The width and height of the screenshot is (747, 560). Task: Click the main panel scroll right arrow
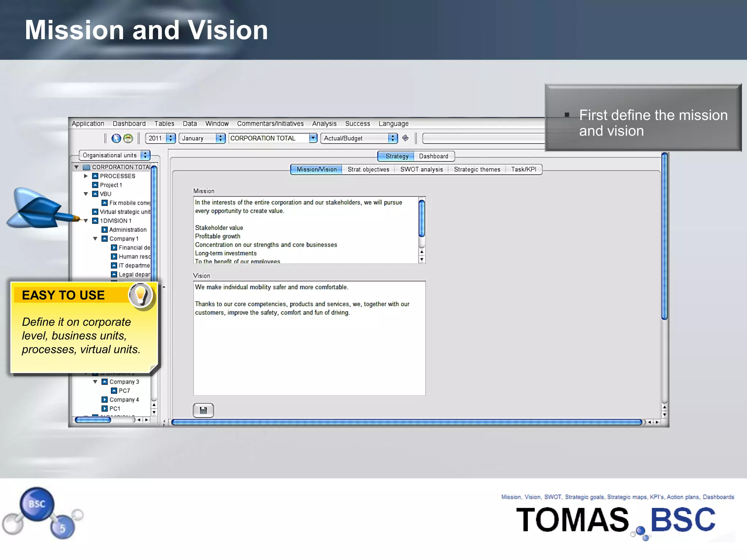[x=657, y=422]
